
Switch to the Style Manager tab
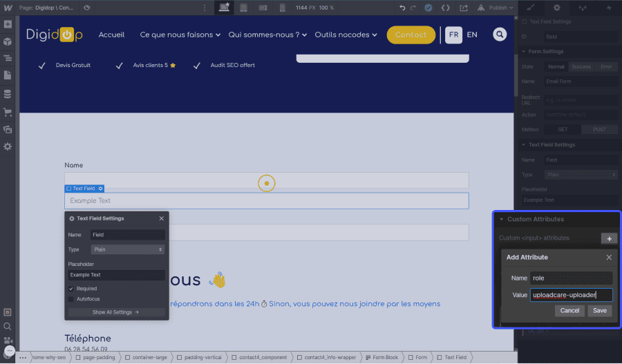pos(583,8)
